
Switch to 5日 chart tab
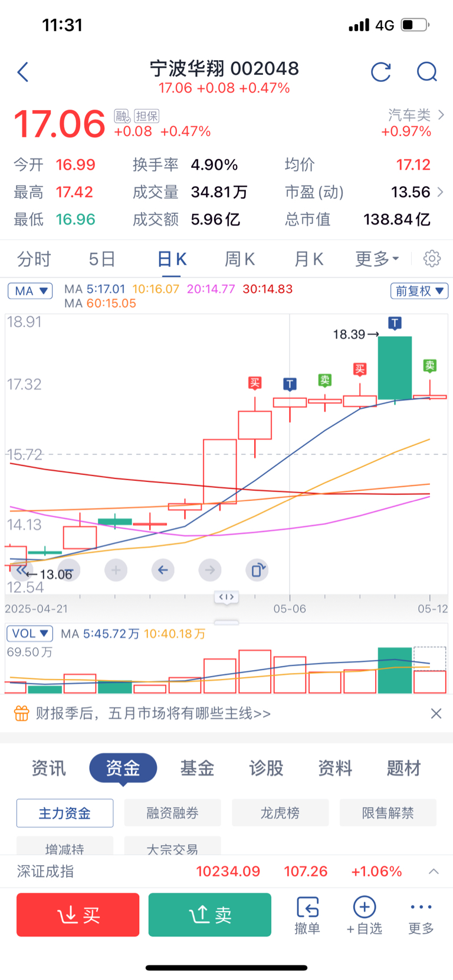coord(102,259)
